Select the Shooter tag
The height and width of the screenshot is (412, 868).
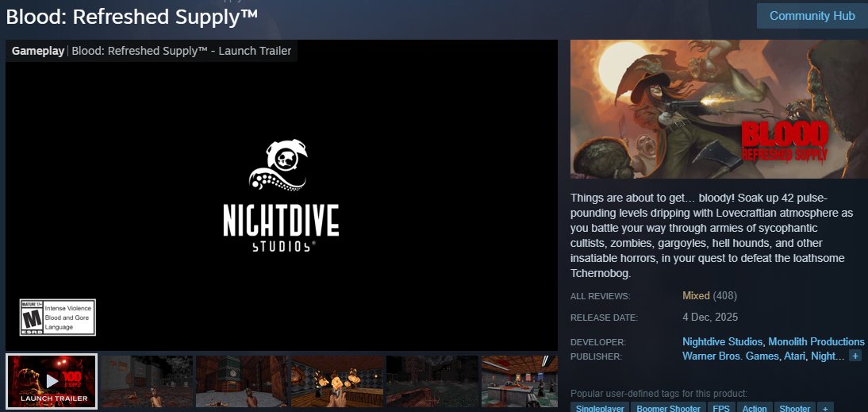pyautogui.click(x=795, y=409)
